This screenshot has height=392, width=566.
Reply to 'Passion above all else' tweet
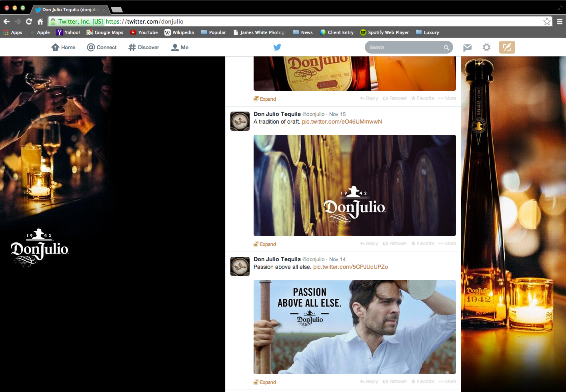point(369,382)
